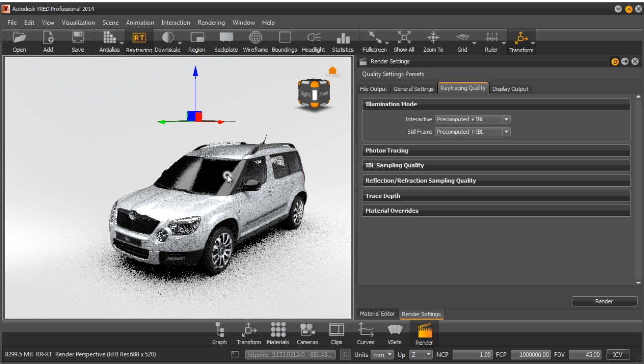The width and height of the screenshot is (644, 364).
Task: Open the Antialias dropdown arrow
Action: pyautogui.click(x=121, y=43)
